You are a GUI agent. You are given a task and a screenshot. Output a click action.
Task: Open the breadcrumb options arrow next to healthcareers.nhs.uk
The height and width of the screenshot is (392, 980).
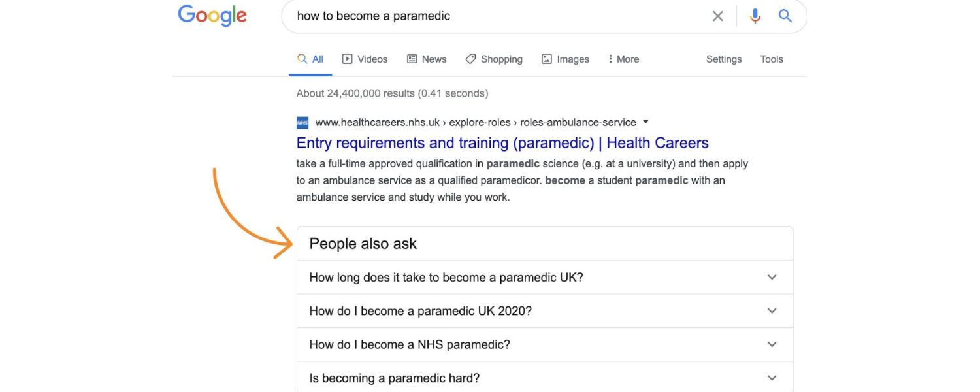click(x=645, y=122)
